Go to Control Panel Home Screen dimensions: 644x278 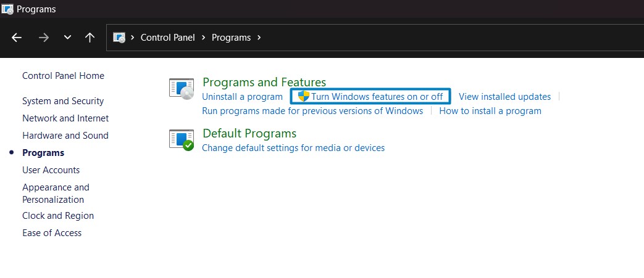[x=63, y=75]
